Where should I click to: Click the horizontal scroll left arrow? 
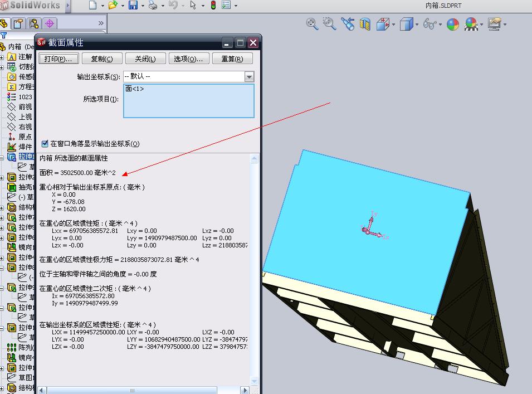pos(41,390)
